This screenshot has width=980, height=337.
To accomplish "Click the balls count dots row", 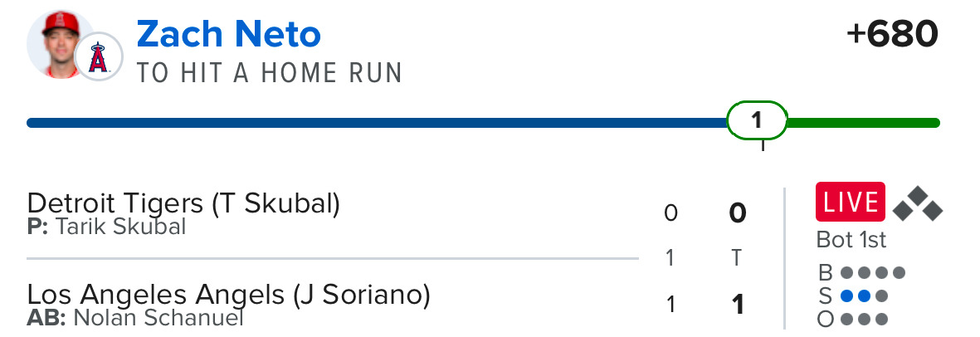I will (x=872, y=272).
